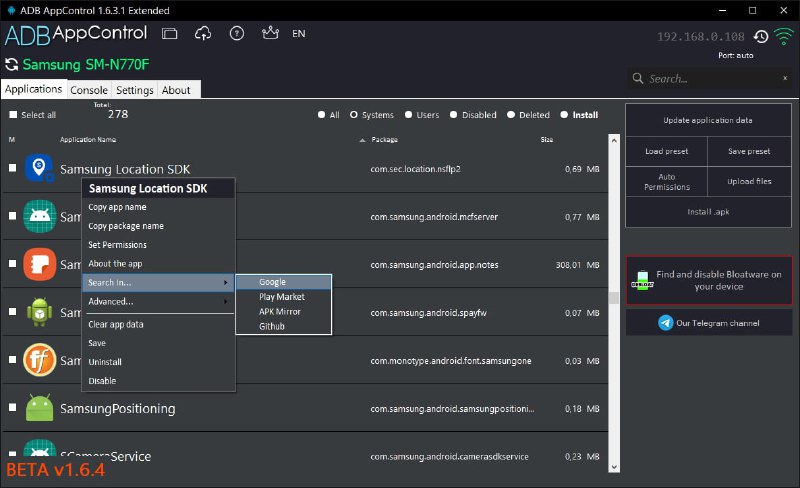800x488 pixels.
Task: Select APK Mirror in search submenu
Action: click(x=284, y=312)
